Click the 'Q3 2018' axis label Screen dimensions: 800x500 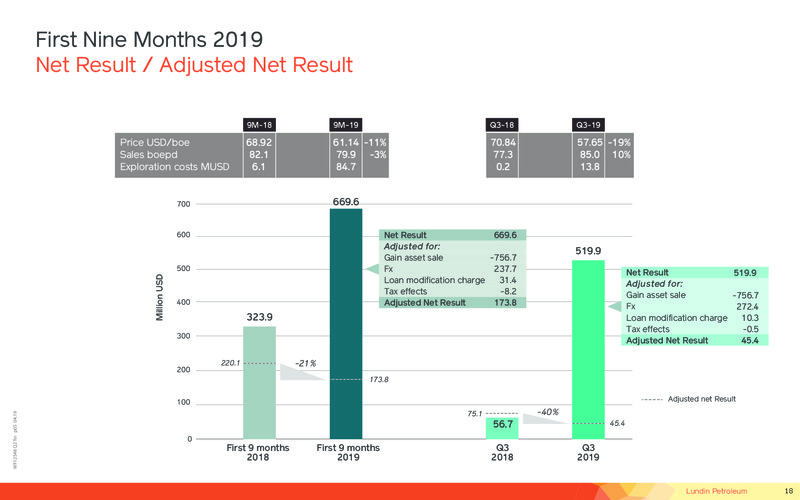(x=502, y=453)
